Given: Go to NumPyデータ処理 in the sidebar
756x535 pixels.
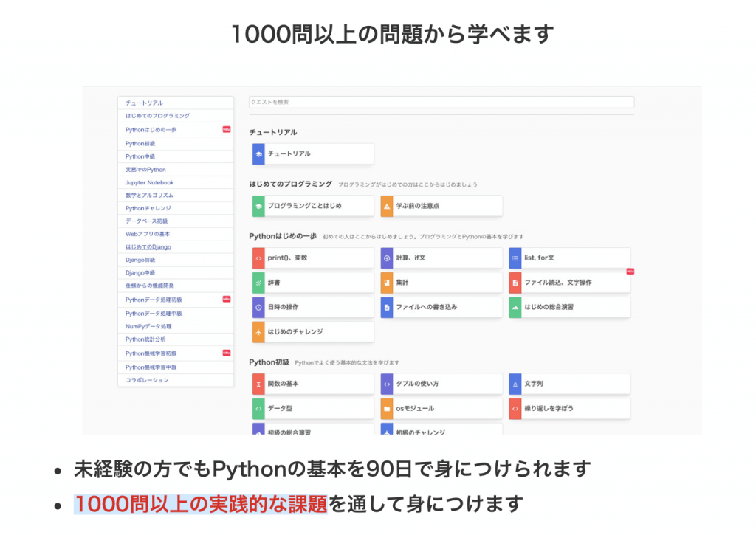Looking at the screenshot, I should (x=148, y=326).
